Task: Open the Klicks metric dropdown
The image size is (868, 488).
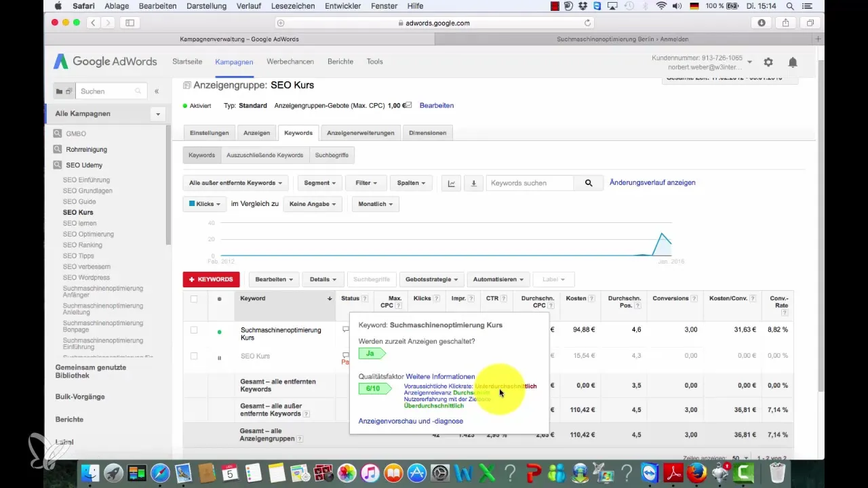Action: pyautogui.click(x=204, y=204)
